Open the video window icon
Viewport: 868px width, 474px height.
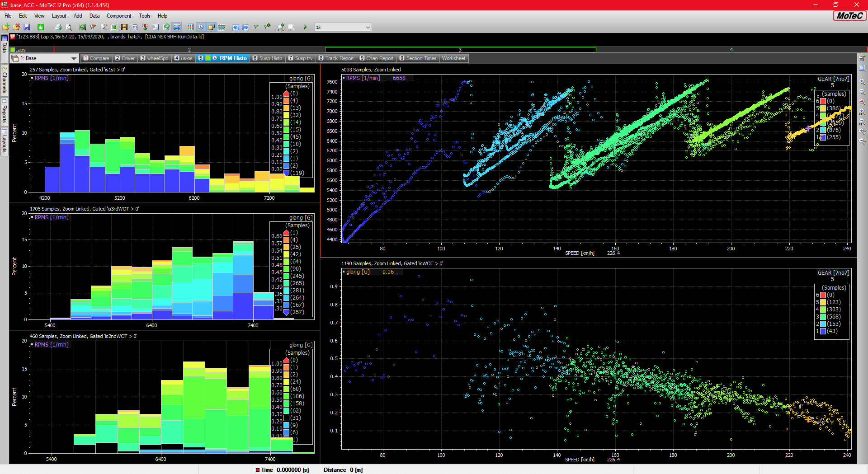pos(124,27)
